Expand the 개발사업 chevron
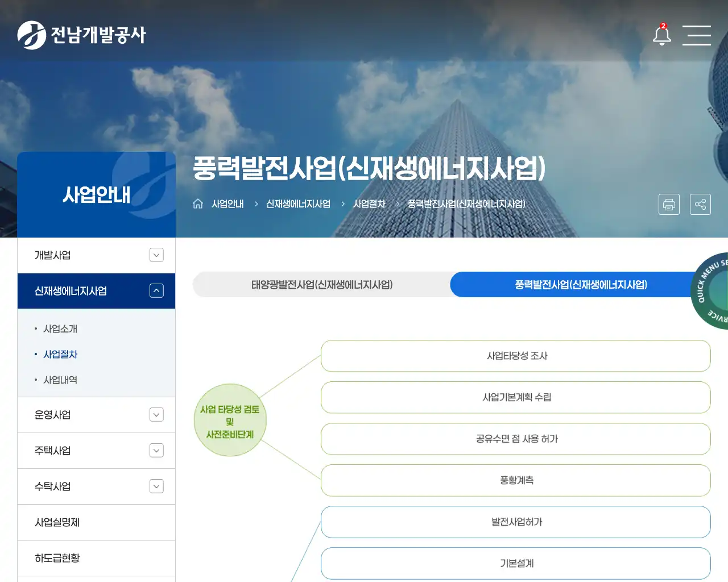 pyautogui.click(x=156, y=255)
